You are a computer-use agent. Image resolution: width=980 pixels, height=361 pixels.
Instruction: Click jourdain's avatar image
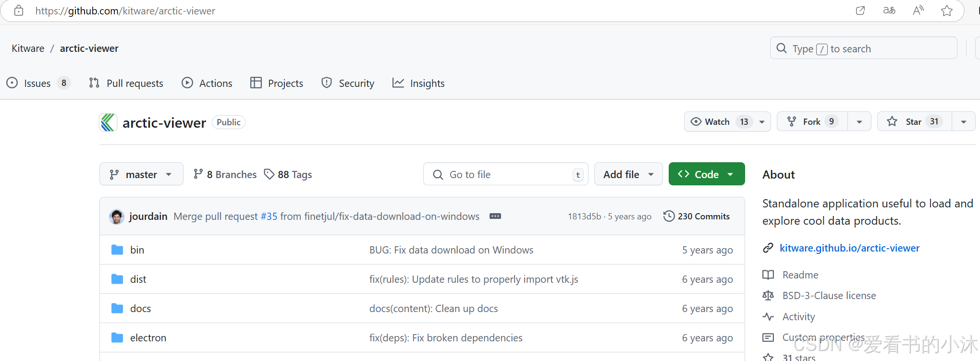tap(116, 217)
